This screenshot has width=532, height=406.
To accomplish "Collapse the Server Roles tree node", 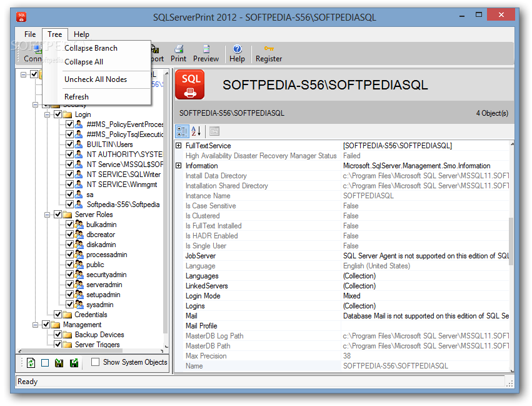I will (47, 215).
